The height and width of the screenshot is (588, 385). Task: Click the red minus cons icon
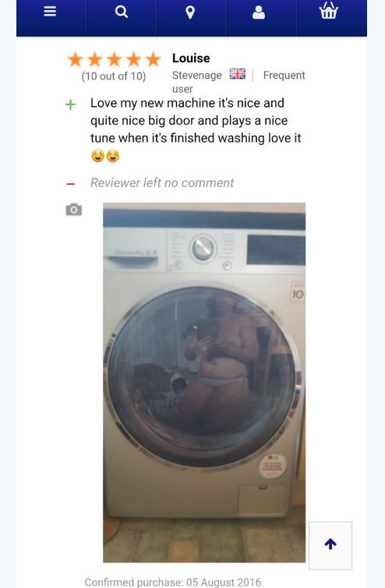(71, 184)
